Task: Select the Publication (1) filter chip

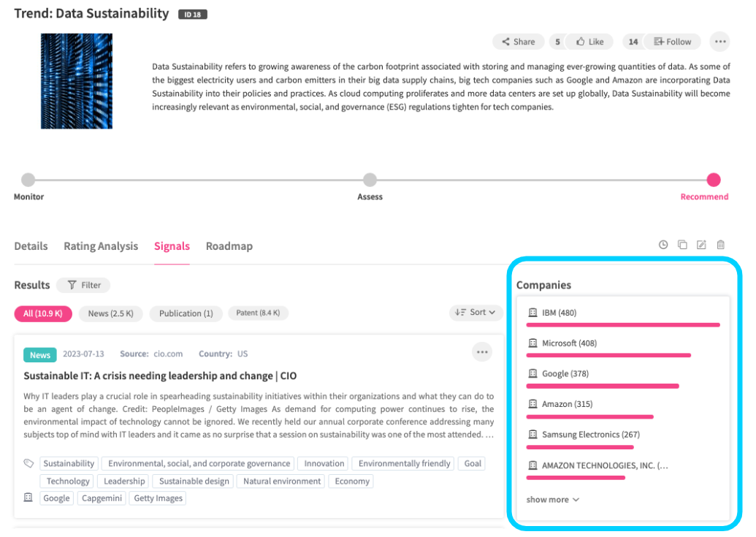Action: (x=186, y=313)
